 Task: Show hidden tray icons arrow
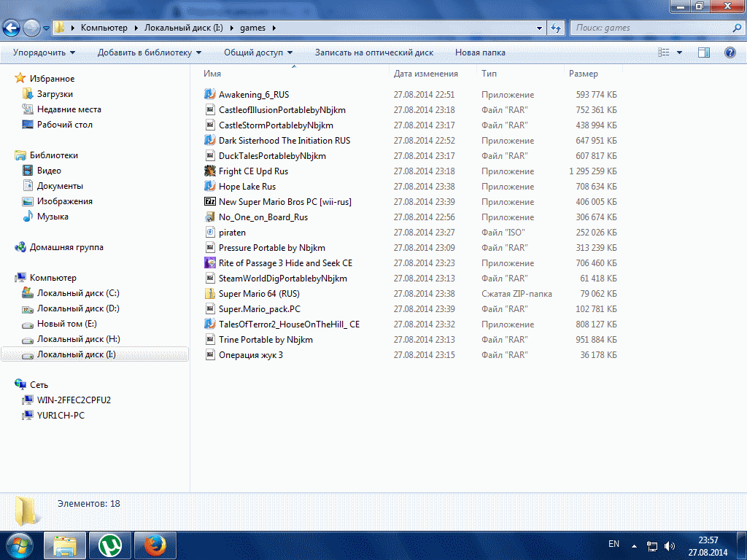point(634,546)
